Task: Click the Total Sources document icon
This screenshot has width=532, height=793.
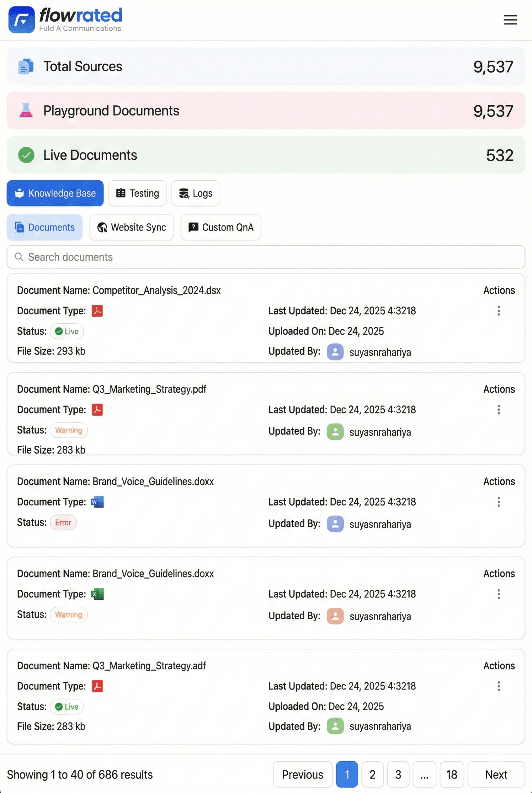Action: click(26, 66)
